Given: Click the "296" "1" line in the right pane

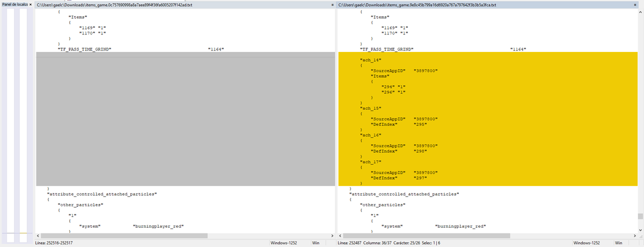Looking at the screenshot, I should click(x=393, y=92).
